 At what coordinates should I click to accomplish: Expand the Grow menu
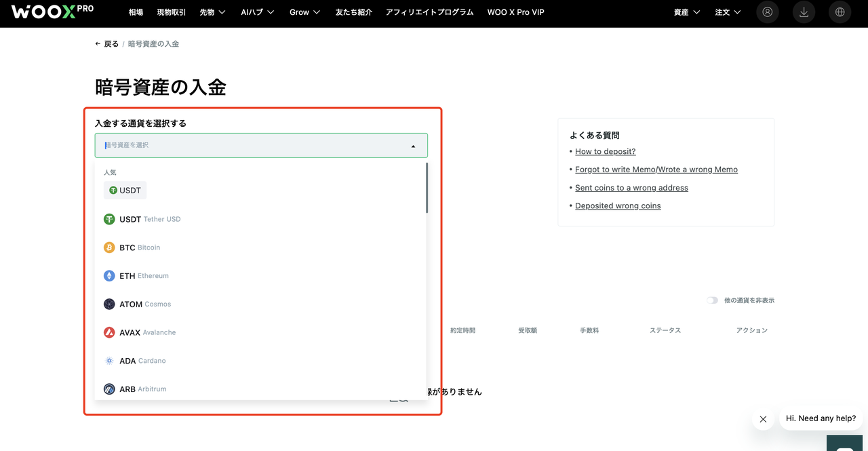[305, 12]
